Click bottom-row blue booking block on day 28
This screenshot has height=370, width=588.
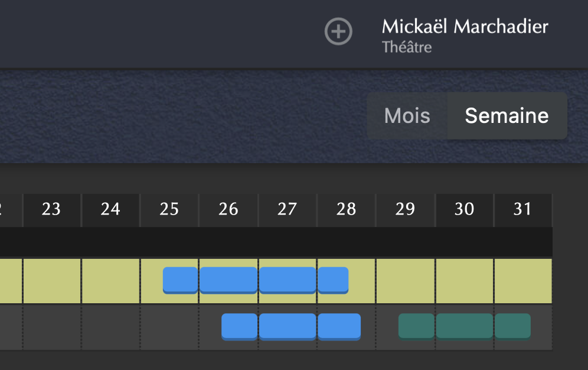click(x=339, y=326)
